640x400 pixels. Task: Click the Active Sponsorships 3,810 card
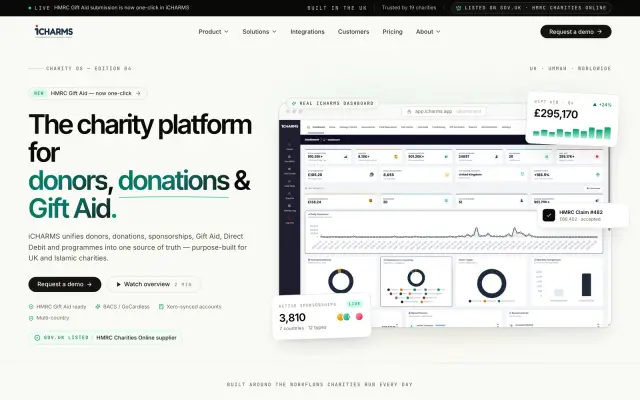pyautogui.click(x=321, y=316)
